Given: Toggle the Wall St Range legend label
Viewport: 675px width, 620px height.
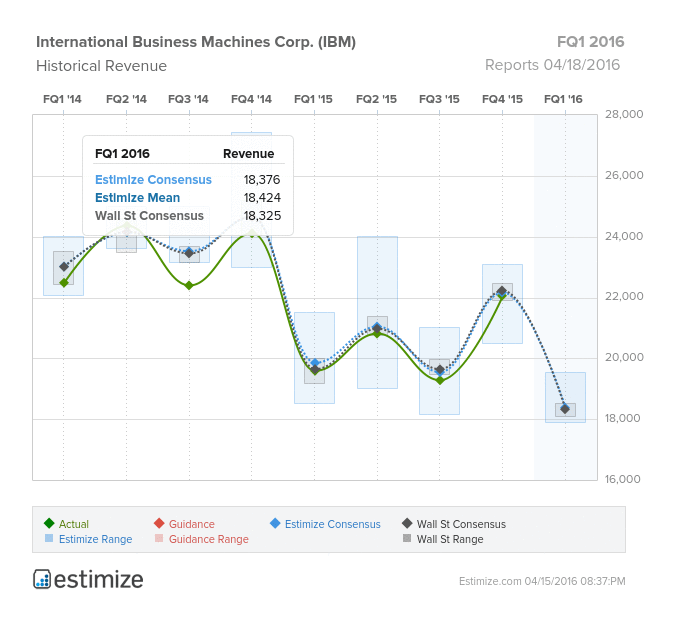Looking at the screenshot, I should [450, 539].
